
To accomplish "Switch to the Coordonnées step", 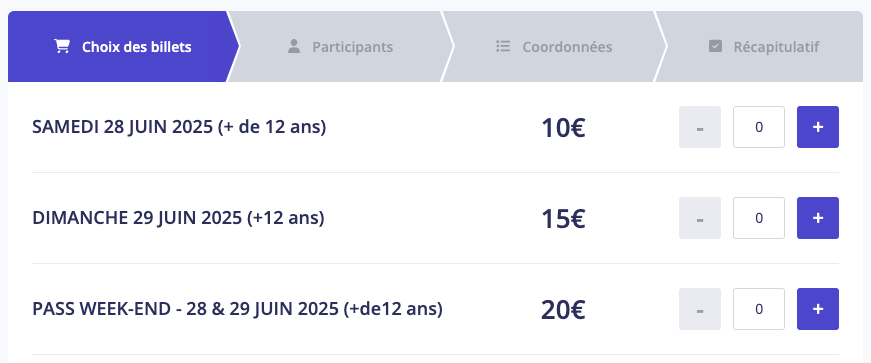I will click(x=553, y=47).
